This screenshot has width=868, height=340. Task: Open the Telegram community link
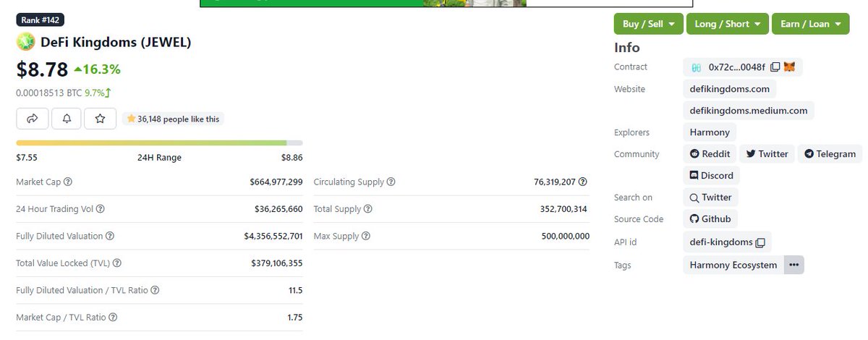coord(830,153)
